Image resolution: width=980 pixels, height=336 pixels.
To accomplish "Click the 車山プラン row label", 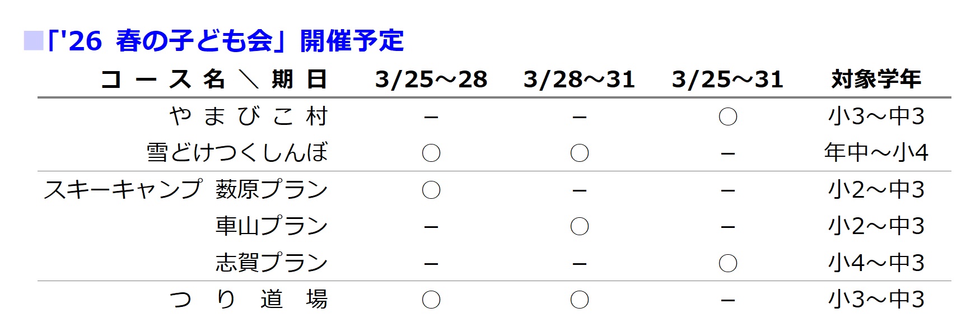I will point(272,226).
